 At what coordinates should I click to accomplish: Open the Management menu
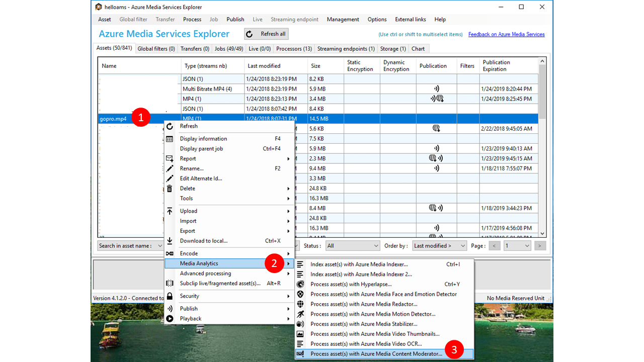tap(343, 19)
